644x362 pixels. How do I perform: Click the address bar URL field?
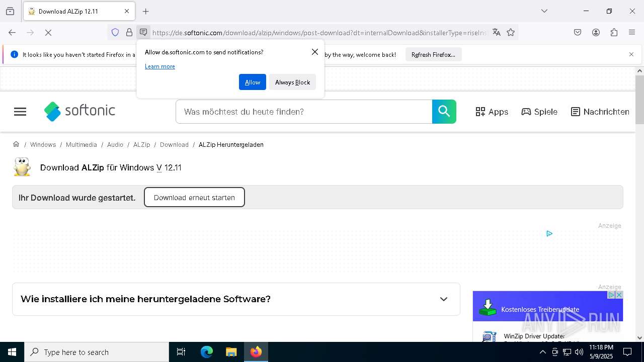coord(319,33)
